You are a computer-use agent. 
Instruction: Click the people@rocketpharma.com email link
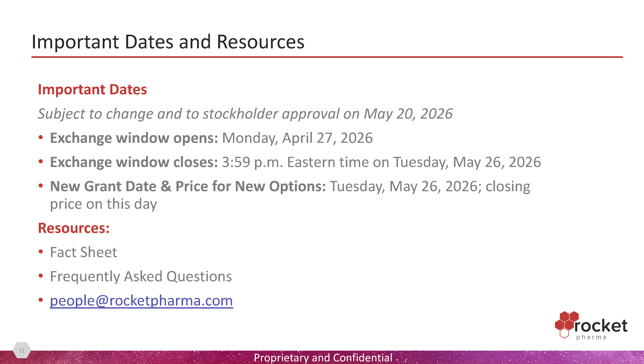click(141, 300)
